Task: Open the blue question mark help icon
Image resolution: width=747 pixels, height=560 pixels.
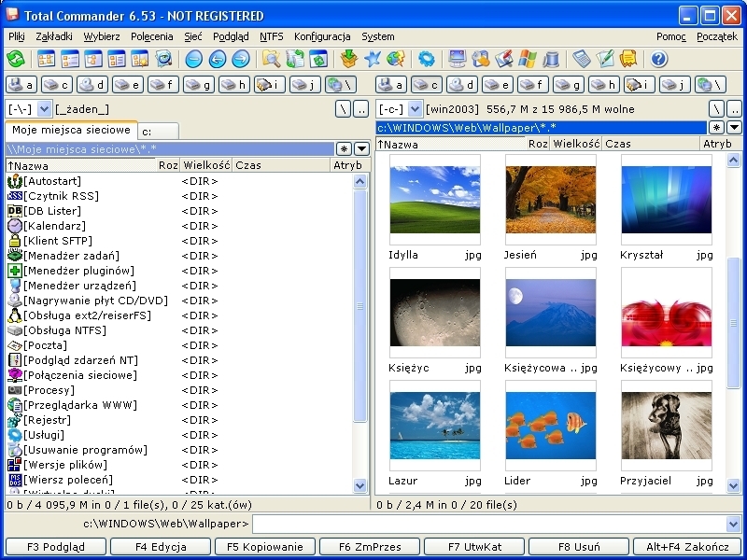Action: click(x=659, y=59)
